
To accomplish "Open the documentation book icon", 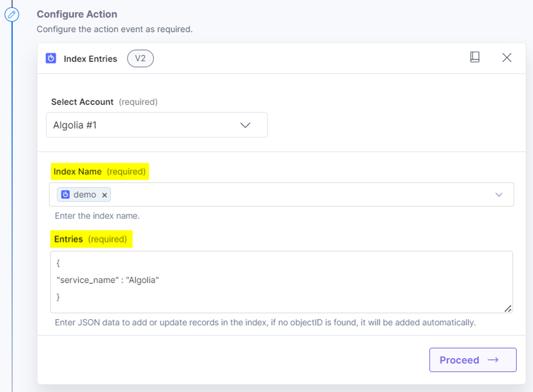I will pyautogui.click(x=475, y=57).
